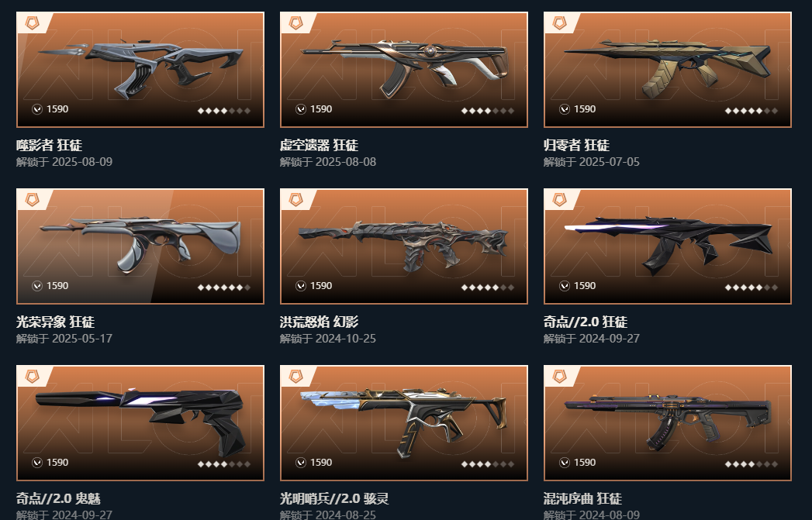Click VP currency icon on 光明哨兵//2.0 骇灵 card
This screenshot has height=520, width=812.
point(301,463)
